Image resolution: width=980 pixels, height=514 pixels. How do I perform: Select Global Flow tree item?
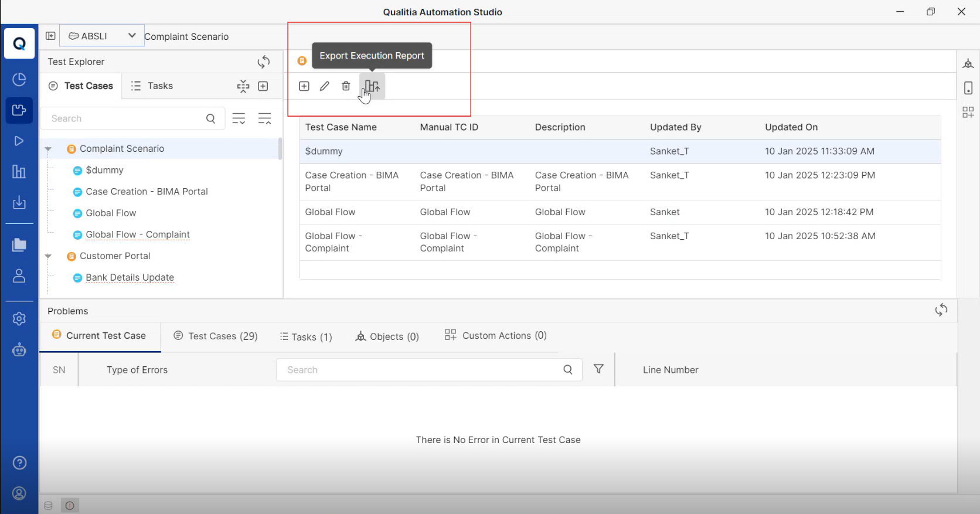point(111,213)
